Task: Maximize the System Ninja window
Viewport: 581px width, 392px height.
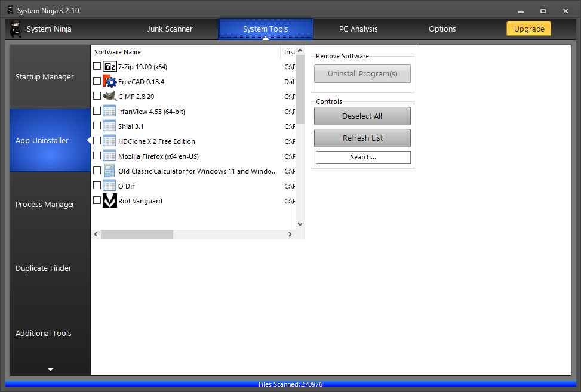Action: [543, 11]
